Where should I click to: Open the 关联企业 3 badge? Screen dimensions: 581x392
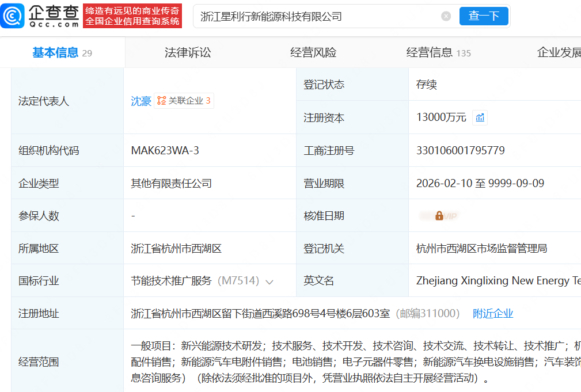tap(184, 100)
